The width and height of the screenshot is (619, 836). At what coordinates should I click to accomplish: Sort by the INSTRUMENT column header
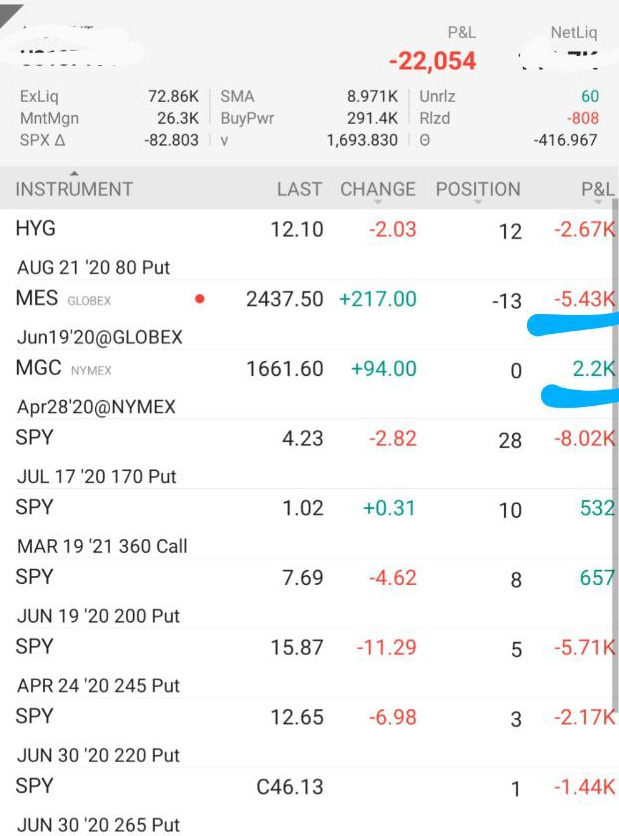[x=74, y=189]
